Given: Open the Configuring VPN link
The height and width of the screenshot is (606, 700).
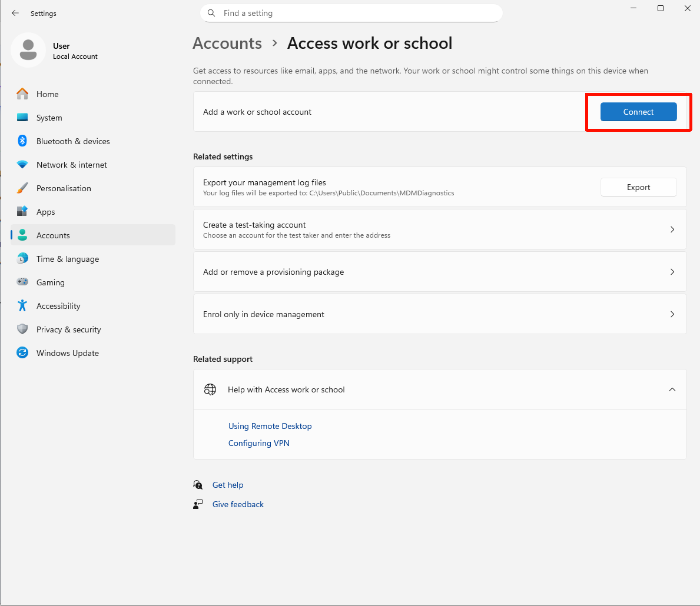Looking at the screenshot, I should (259, 443).
